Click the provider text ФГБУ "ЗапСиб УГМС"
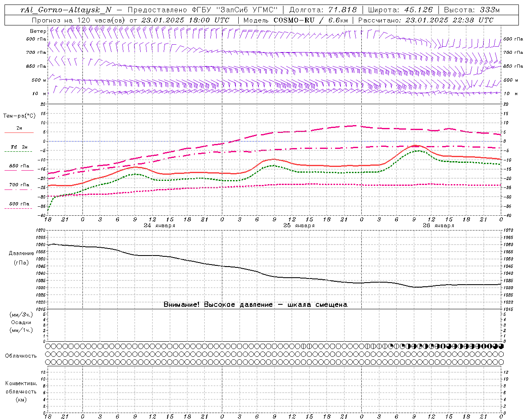The image size is (525, 420). [x=235, y=10]
